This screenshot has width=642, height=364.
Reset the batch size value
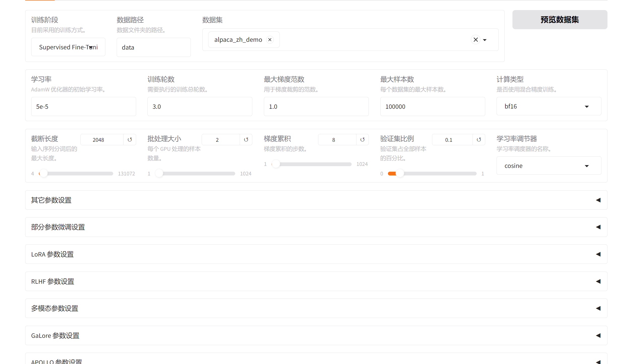[246, 140]
